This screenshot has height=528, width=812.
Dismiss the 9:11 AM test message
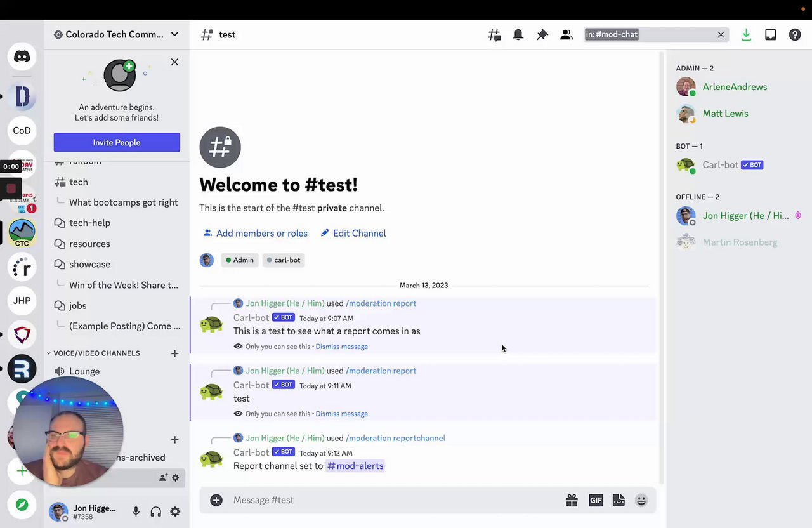tap(341, 414)
